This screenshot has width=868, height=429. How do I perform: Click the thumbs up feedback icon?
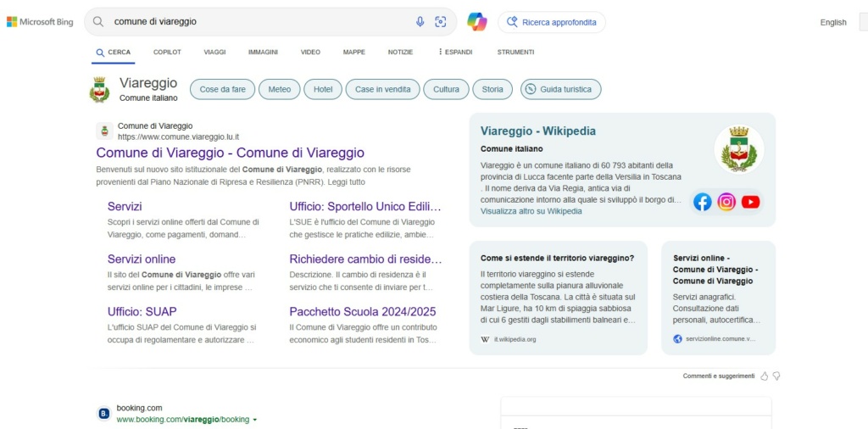[765, 376]
